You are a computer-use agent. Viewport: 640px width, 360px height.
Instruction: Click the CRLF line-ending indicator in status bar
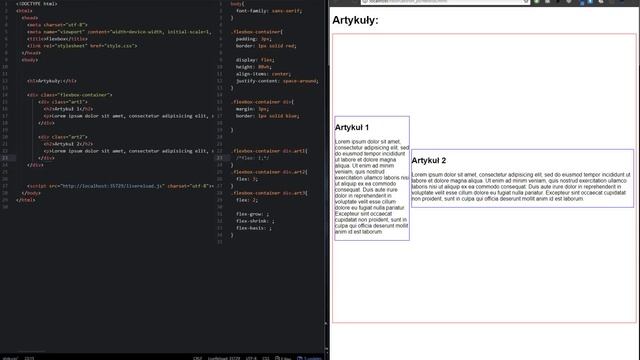tap(198, 358)
